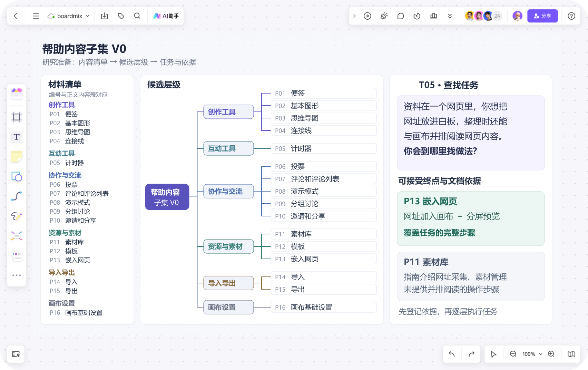Undo the last action
This screenshot has width=588, height=370.
[452, 354]
